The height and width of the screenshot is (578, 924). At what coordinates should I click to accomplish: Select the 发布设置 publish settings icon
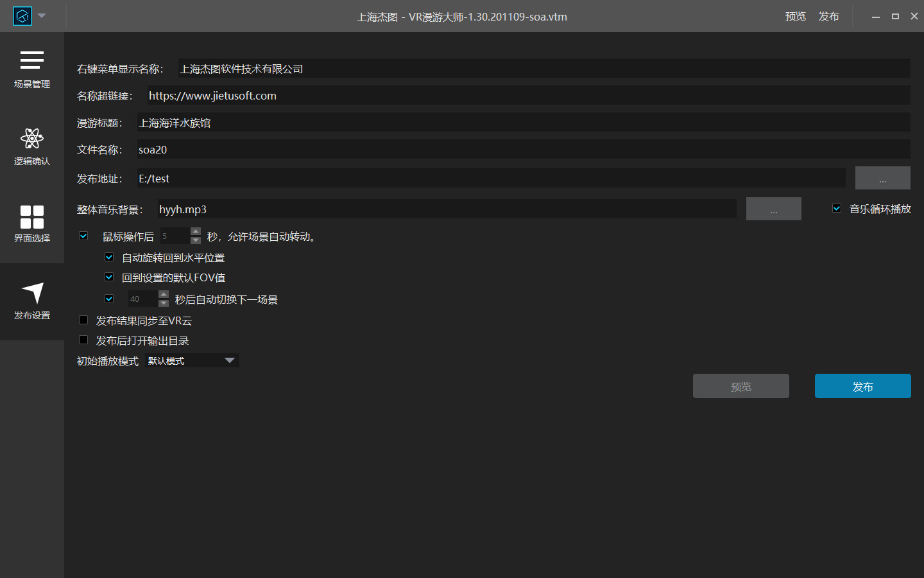click(31, 301)
